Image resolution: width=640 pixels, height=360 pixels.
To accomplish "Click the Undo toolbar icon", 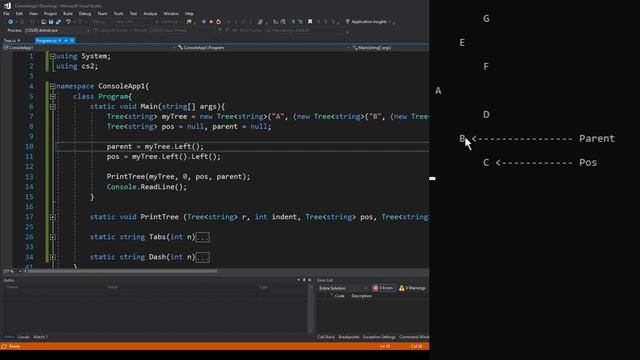I will (68, 22).
